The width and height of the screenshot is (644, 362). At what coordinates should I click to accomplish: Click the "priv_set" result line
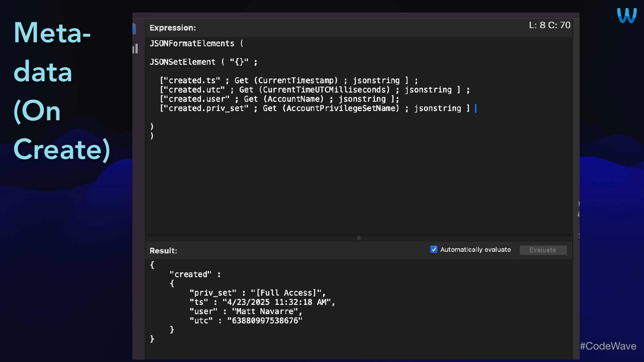pyautogui.click(x=258, y=293)
